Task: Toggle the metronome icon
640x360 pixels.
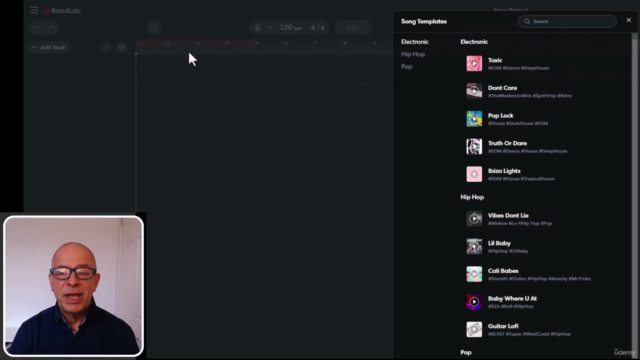Action: click(258, 27)
